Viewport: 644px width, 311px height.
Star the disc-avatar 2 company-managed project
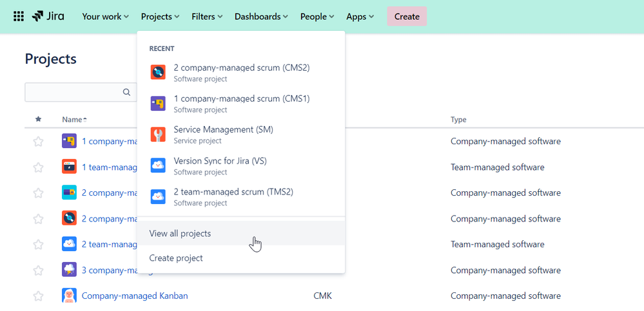[x=38, y=219]
